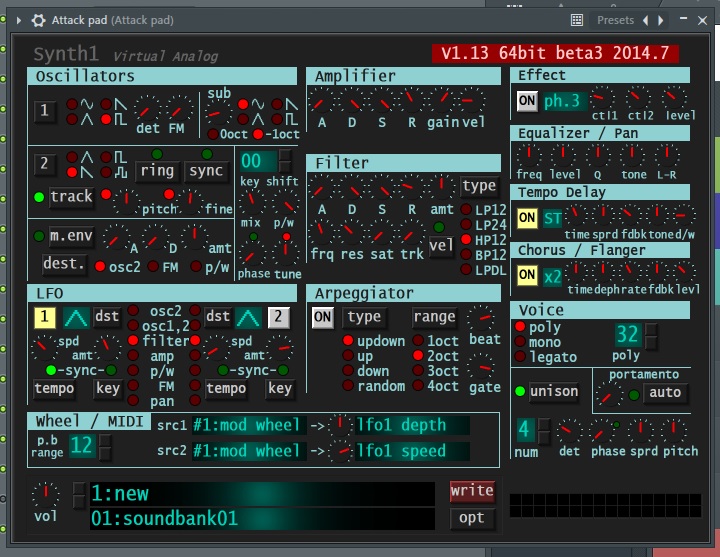Screen dimensions: 720x557
Task: Open the 01:soundbank01 bank selector
Action: tap(262, 519)
